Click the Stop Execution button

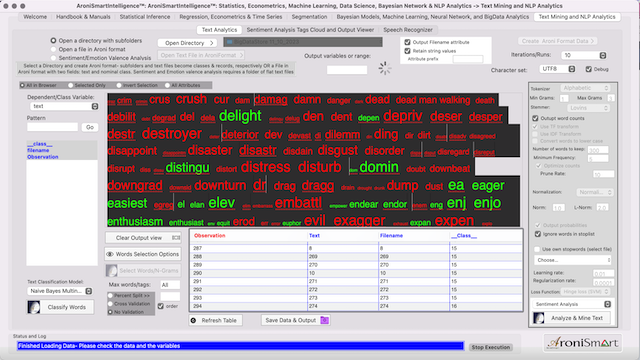tap(491, 347)
